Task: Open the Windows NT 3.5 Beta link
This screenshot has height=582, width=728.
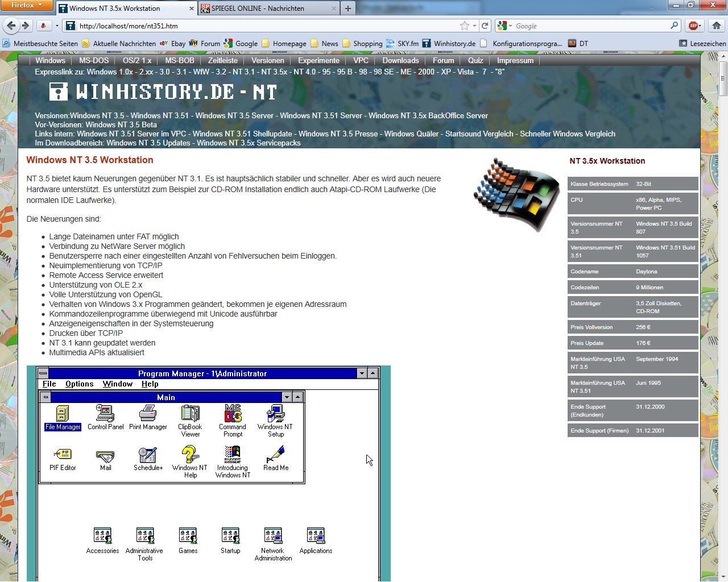Action: point(121,124)
